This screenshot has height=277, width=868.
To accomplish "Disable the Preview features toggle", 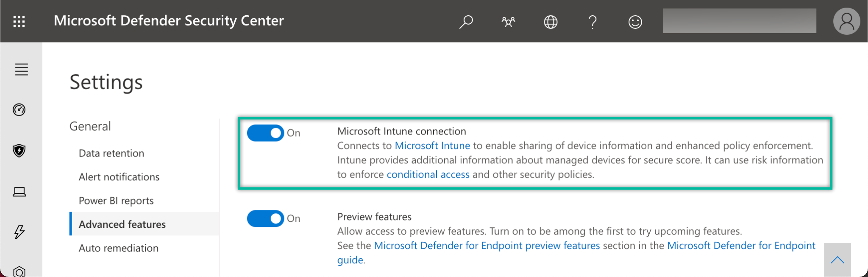I will pos(265,219).
